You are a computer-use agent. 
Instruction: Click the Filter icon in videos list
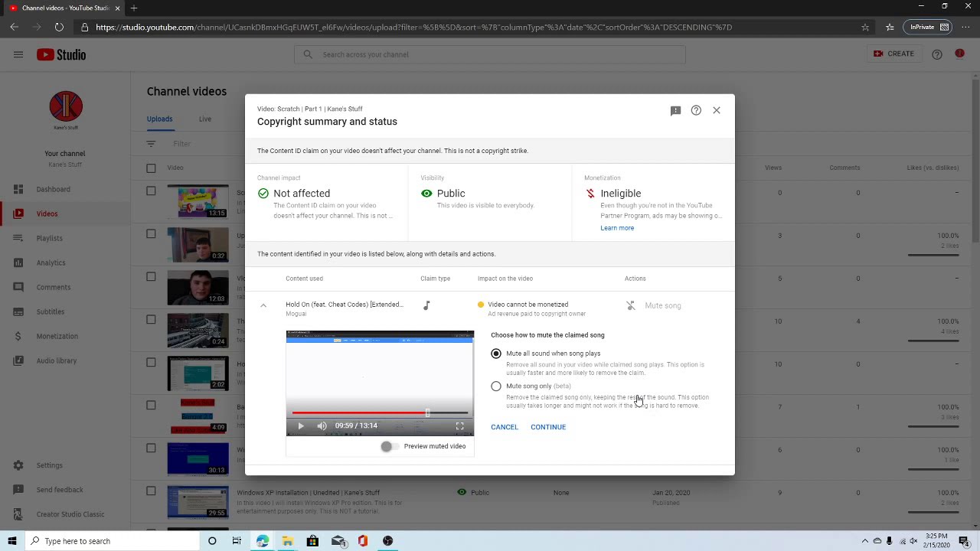pos(151,144)
